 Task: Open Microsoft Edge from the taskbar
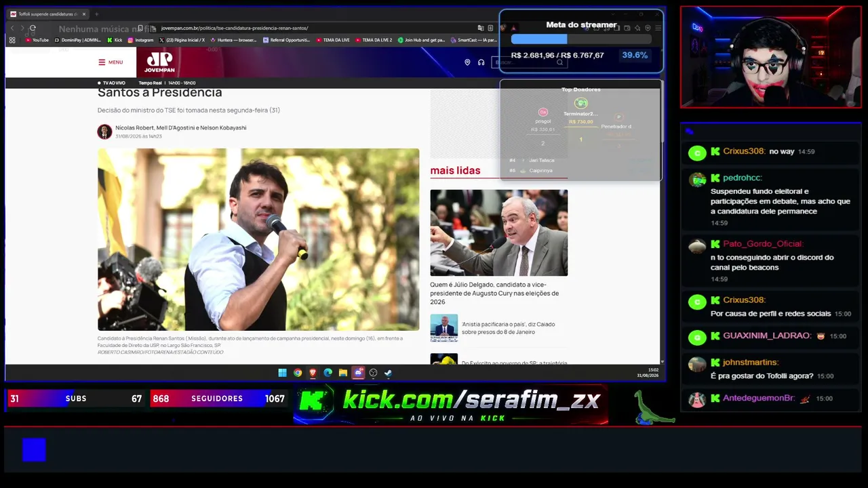coord(328,373)
